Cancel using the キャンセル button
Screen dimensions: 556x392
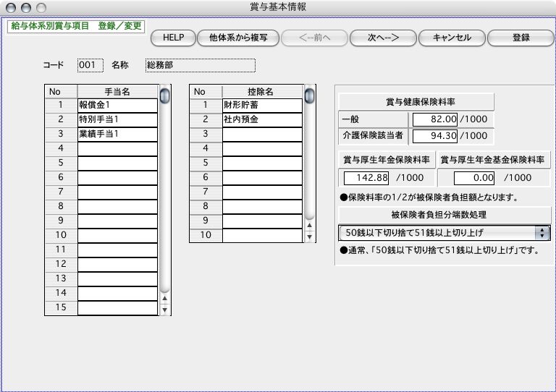(x=451, y=38)
